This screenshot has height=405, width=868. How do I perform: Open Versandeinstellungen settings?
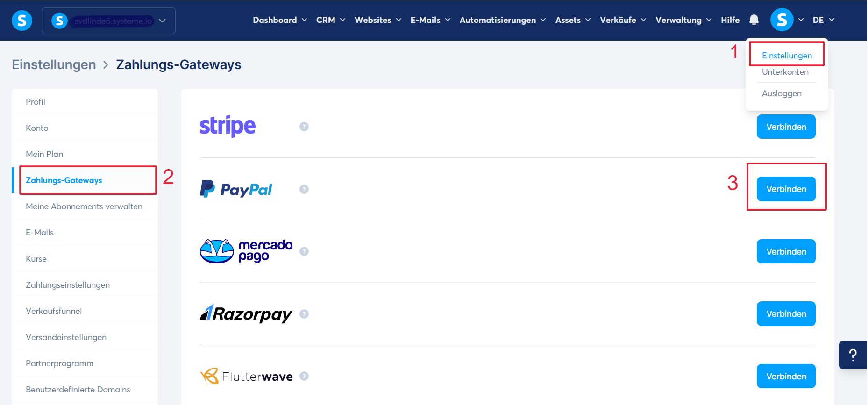point(85,337)
